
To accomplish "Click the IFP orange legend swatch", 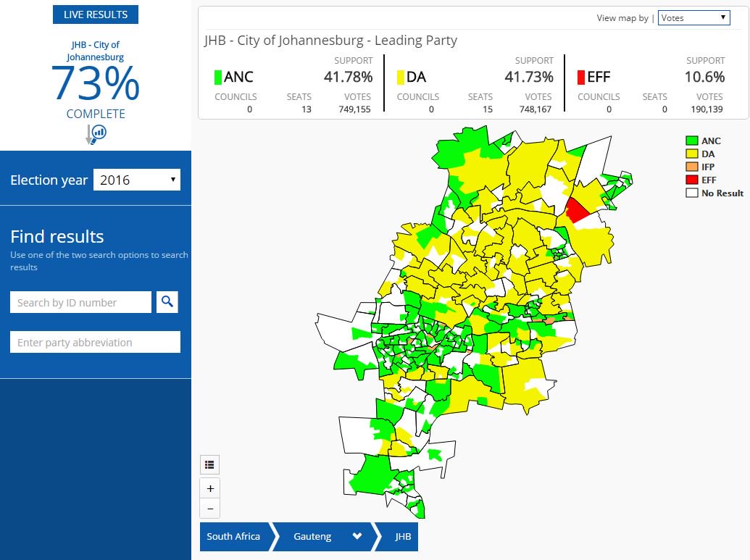I will [691, 167].
